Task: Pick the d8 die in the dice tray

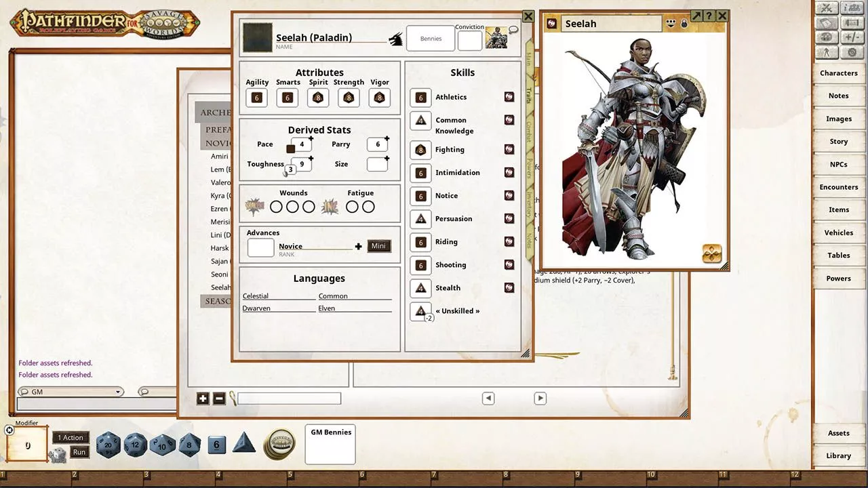Action: [189, 445]
